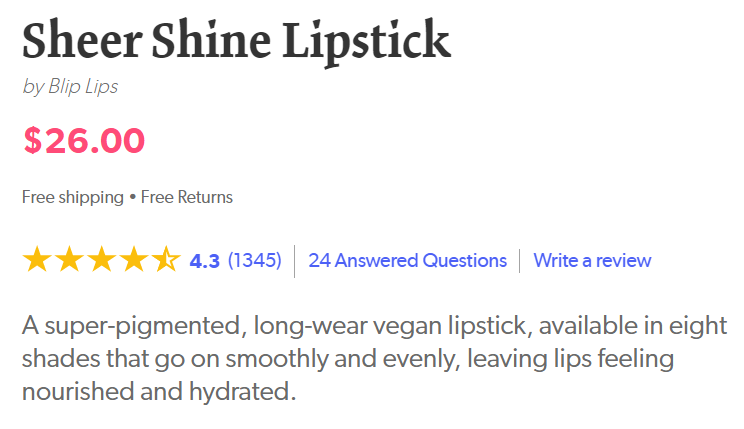
Task: Select the third rating star
Action: (101, 261)
